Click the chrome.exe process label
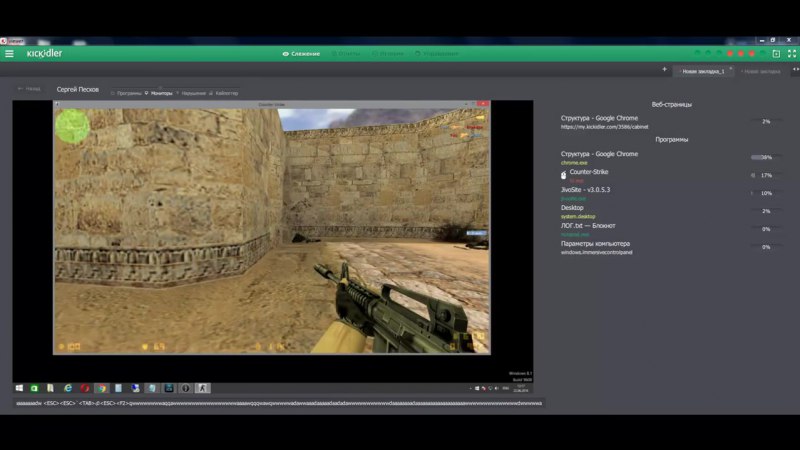 574,163
